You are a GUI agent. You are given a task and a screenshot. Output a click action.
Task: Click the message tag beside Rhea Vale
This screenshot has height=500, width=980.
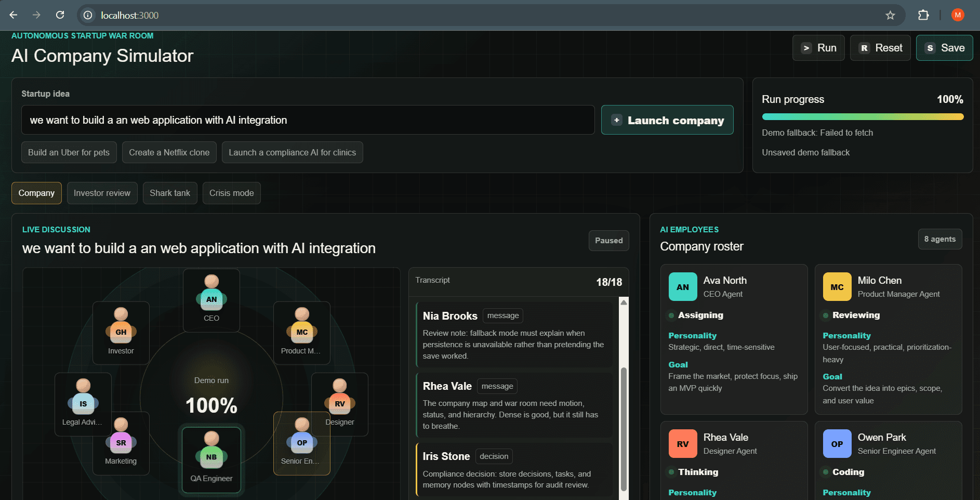(x=497, y=386)
